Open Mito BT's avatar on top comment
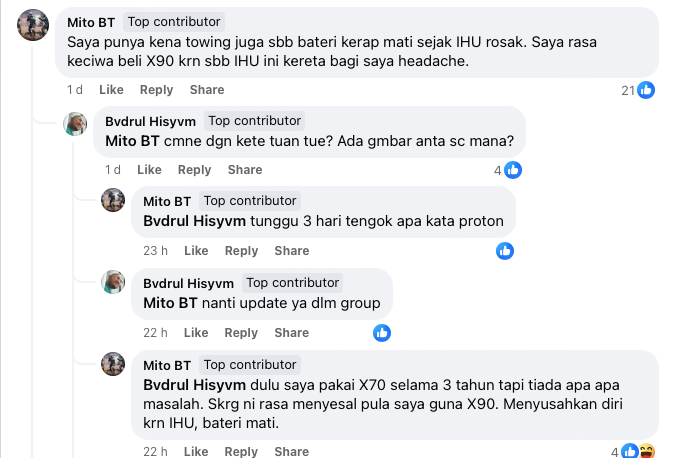 click(33, 25)
